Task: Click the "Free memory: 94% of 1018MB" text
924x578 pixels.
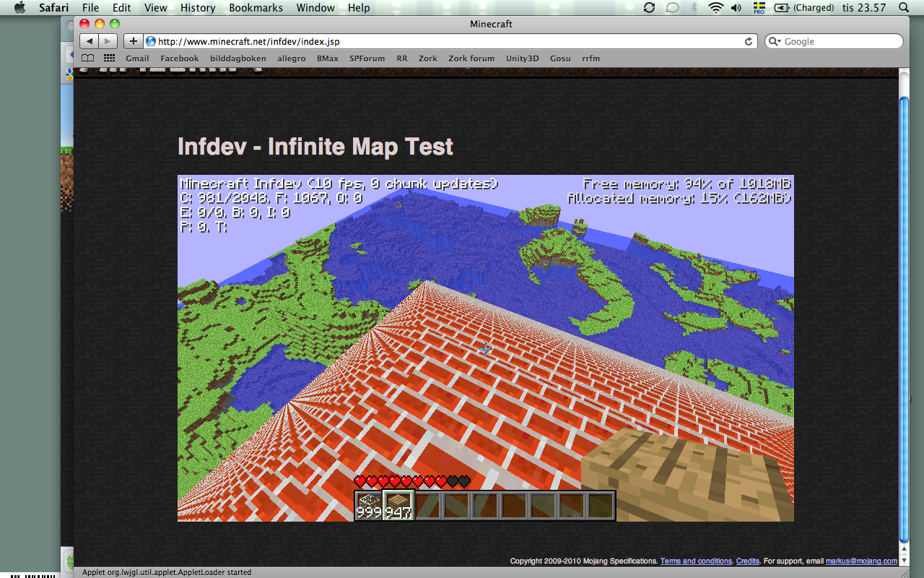Action: [x=687, y=184]
